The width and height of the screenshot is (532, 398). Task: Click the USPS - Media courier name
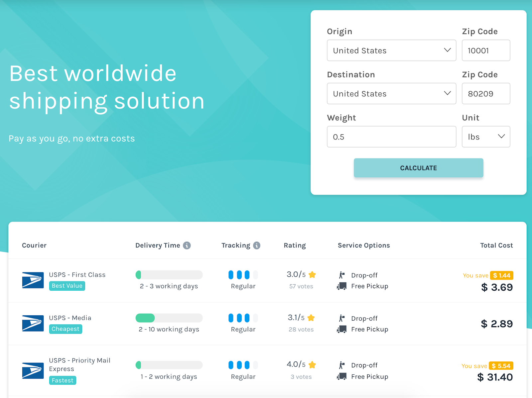[70, 318]
